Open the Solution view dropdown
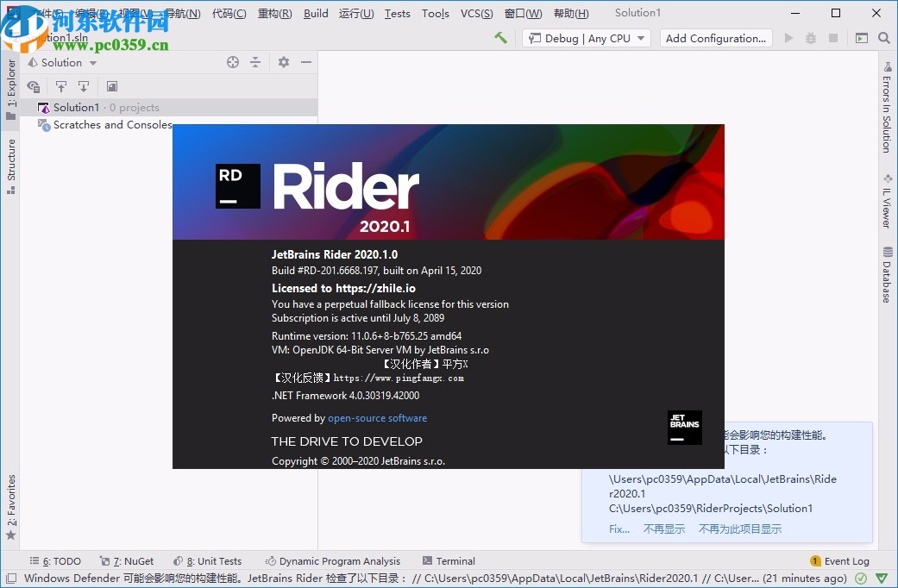This screenshot has height=588, width=898. tap(63, 62)
